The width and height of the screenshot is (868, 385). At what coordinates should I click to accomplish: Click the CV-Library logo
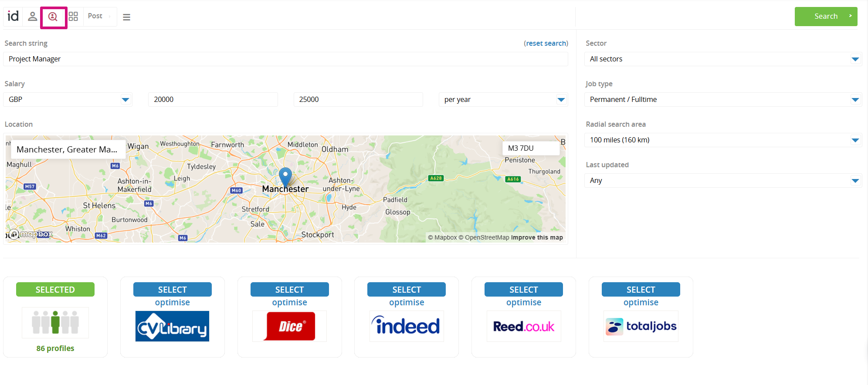point(173,326)
